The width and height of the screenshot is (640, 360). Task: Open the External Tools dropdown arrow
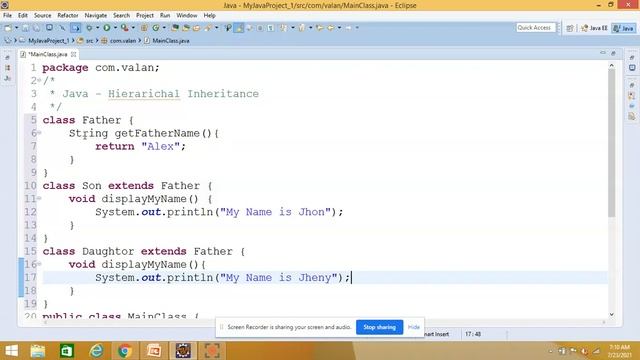coord(133,28)
